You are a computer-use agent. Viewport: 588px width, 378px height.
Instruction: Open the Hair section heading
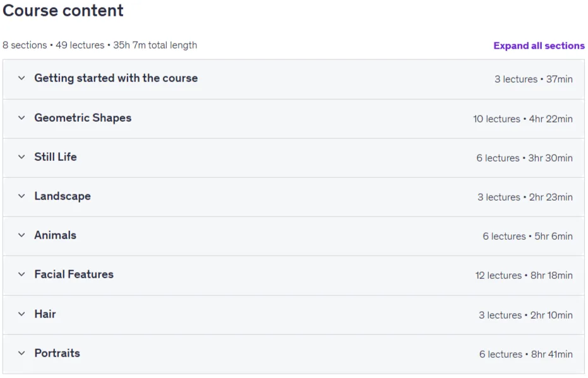coord(45,314)
